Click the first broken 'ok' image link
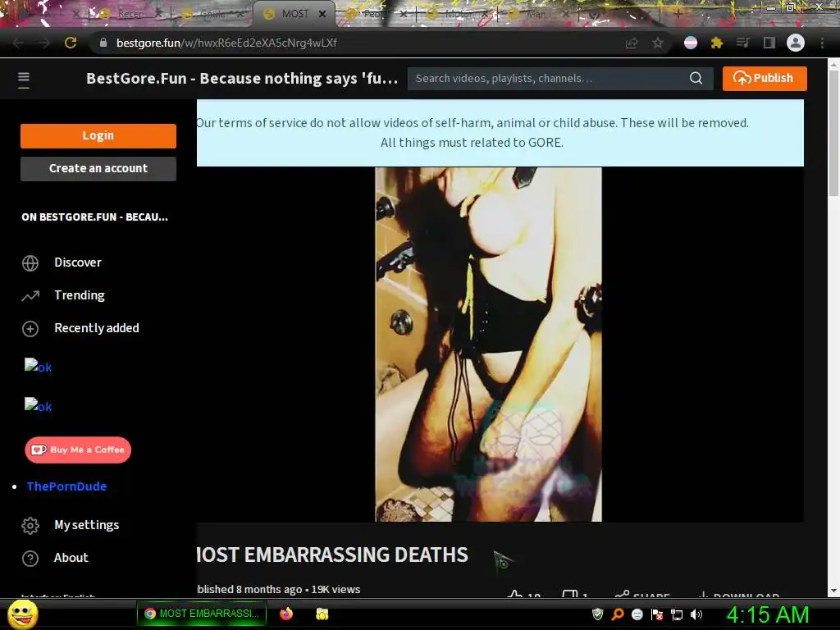This screenshot has height=630, width=840. coord(38,366)
